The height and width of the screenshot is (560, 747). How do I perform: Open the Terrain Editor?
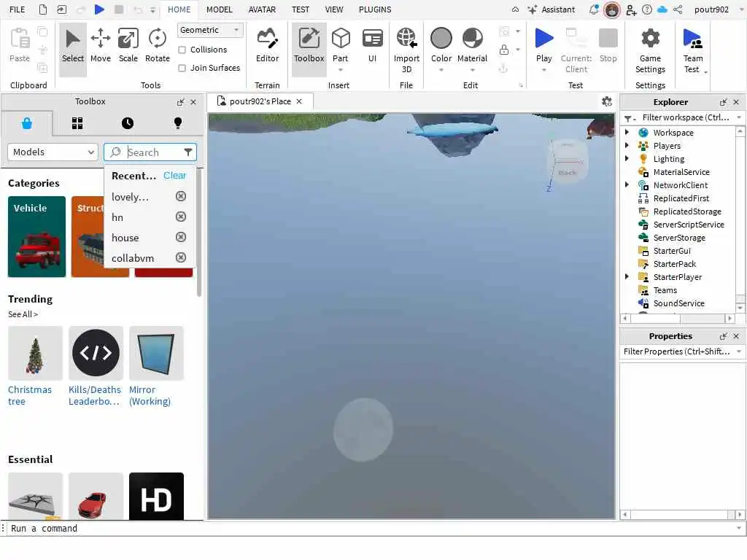pos(267,45)
